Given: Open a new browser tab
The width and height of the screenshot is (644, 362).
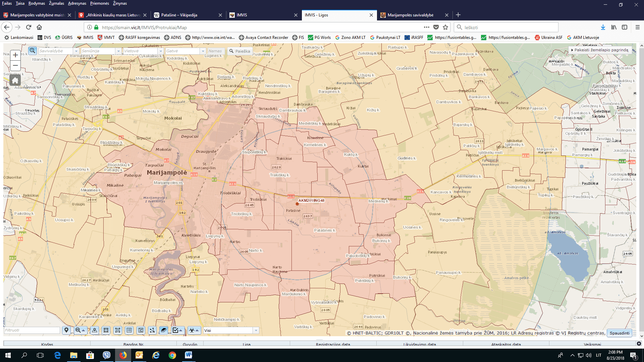Looking at the screenshot, I should (458, 15).
